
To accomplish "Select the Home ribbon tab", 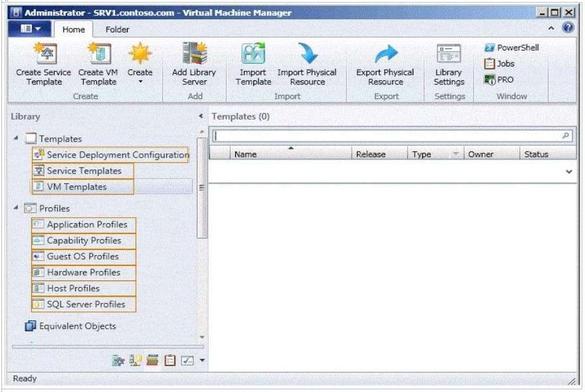I will 74,29.
